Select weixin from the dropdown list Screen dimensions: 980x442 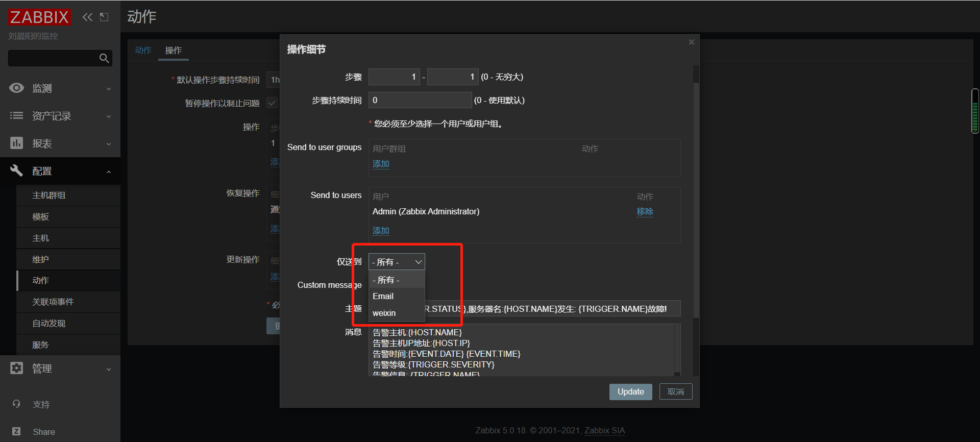click(x=397, y=313)
